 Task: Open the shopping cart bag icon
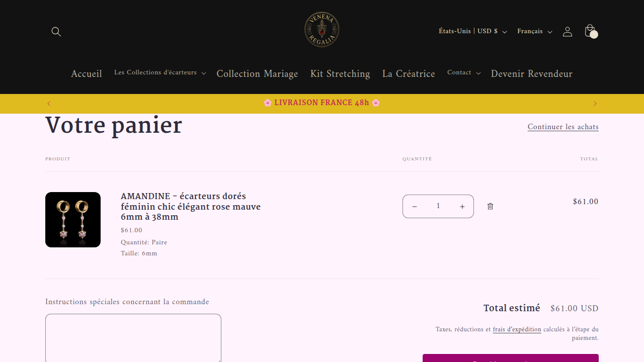click(x=590, y=32)
